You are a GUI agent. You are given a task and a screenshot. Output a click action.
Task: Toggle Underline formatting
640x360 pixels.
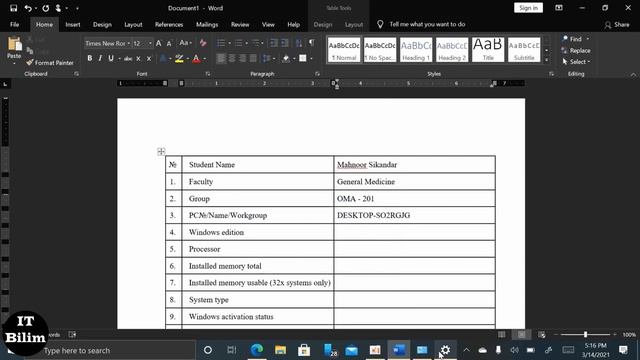coord(111,59)
